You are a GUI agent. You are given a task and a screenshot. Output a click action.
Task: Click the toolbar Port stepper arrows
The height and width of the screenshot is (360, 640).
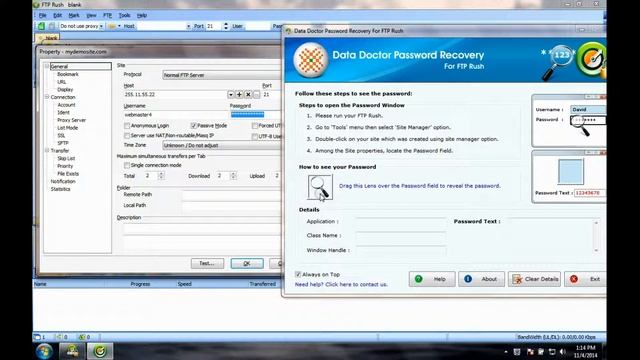point(226,26)
